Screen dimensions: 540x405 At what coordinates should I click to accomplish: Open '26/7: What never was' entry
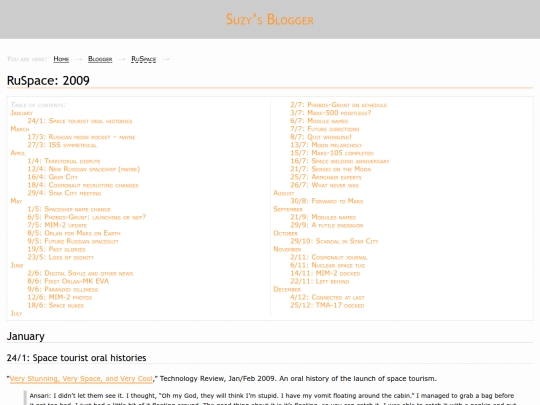[x=324, y=185]
